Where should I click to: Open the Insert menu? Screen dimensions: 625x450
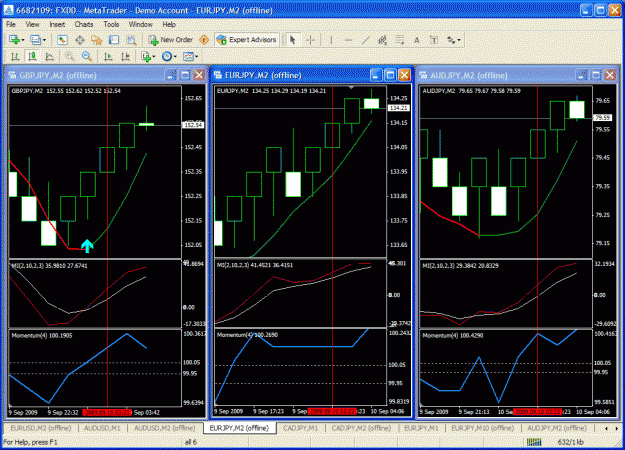pos(57,24)
